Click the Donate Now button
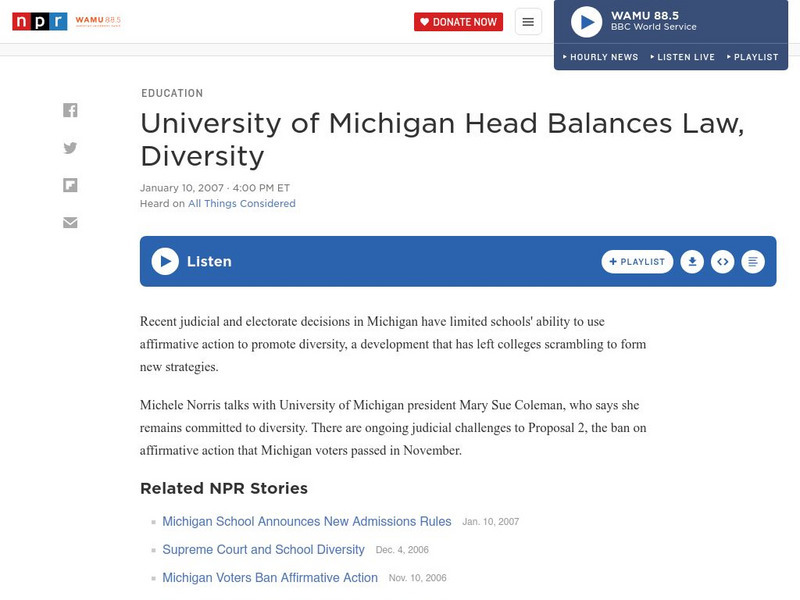 tap(459, 21)
